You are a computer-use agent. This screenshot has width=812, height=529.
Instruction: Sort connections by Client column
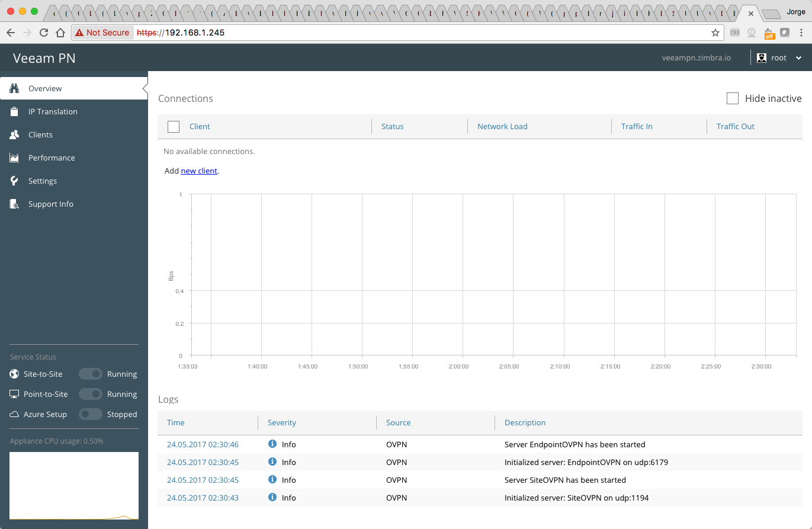pyautogui.click(x=200, y=126)
